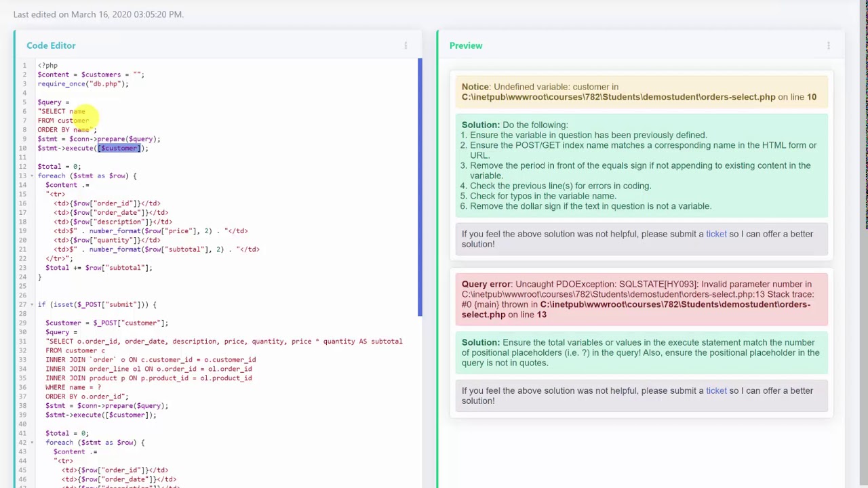Click the number_format price line 19
The image size is (868, 488).
(151, 231)
